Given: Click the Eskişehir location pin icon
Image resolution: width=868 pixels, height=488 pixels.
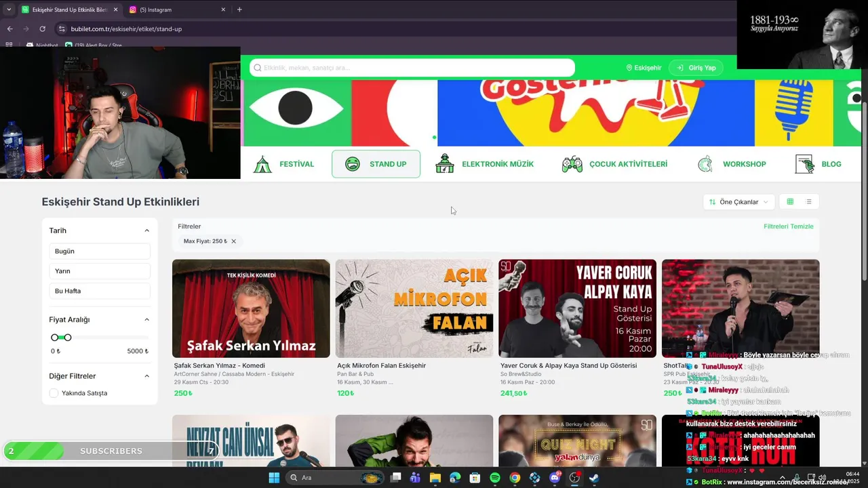Looking at the screenshot, I should tap(629, 68).
